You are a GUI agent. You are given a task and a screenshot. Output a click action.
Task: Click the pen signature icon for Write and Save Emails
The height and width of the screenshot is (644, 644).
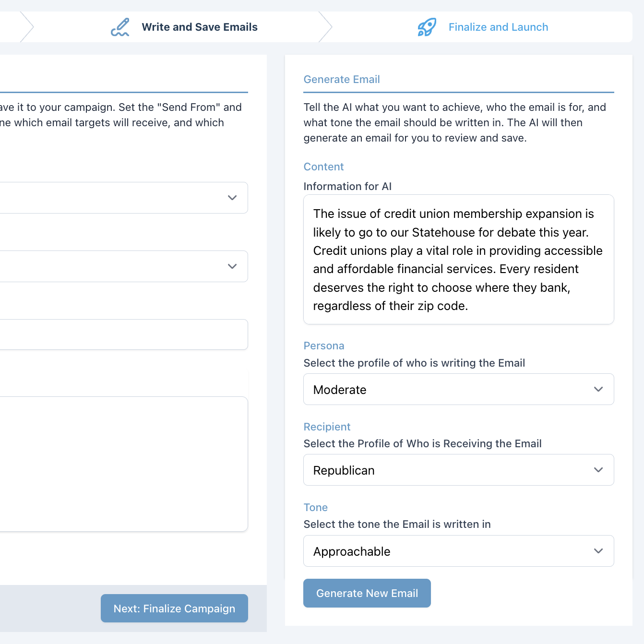pos(120,27)
